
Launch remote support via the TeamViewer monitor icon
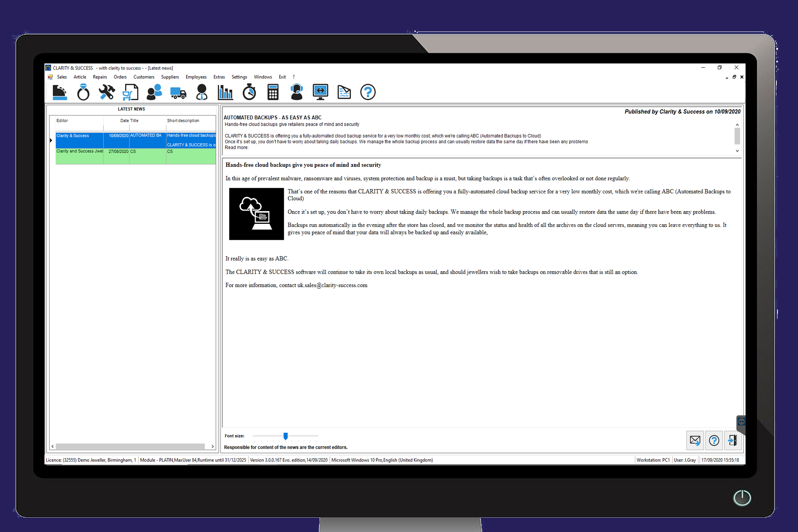(x=320, y=92)
